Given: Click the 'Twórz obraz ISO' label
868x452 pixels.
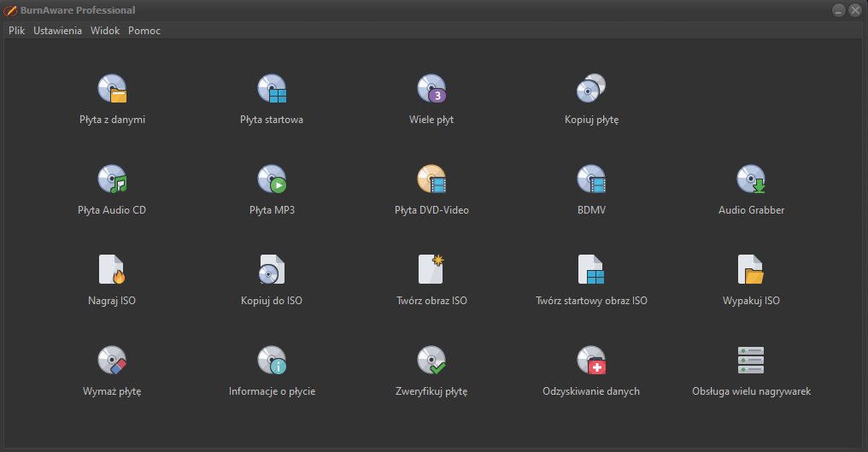Looking at the screenshot, I should (x=431, y=301).
